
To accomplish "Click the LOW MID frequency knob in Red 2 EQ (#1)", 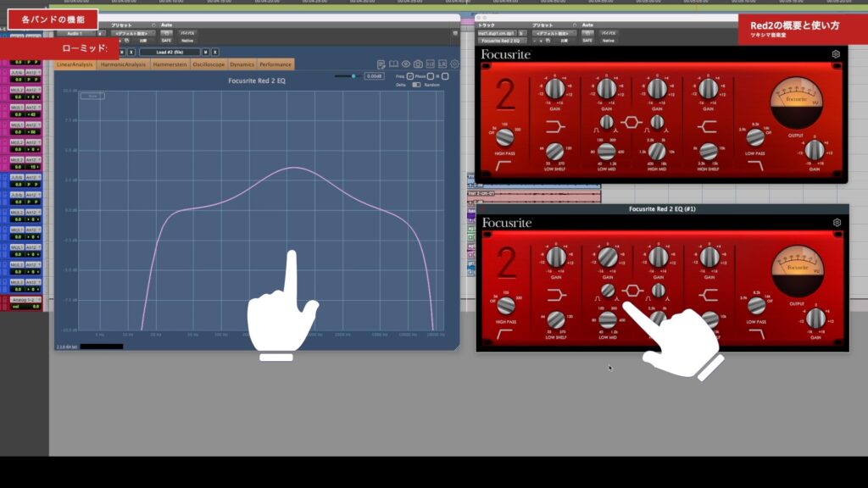I will click(607, 319).
